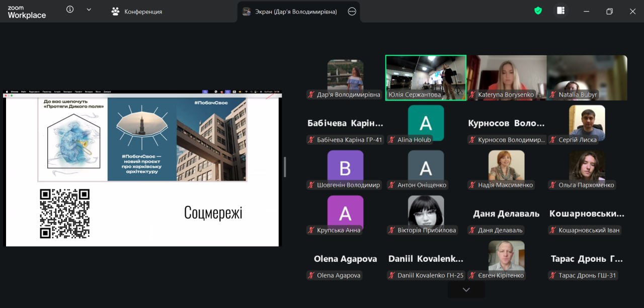This screenshot has height=308, width=644.
Task: Click Zoom Workplace logo
Action: pos(27,12)
